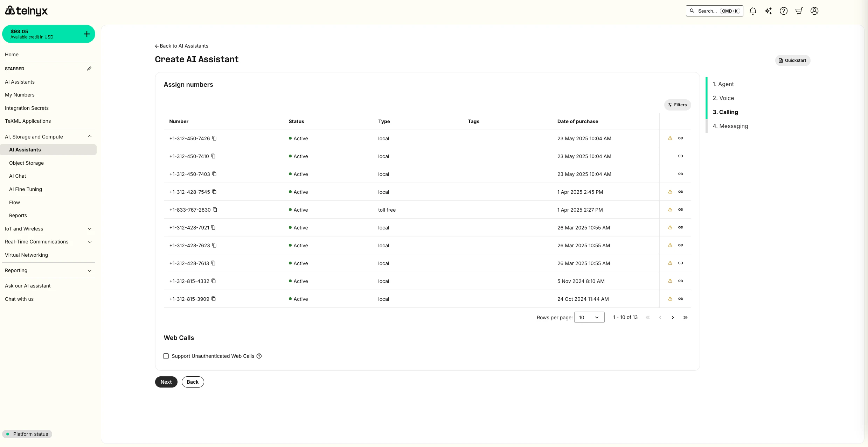Open My Numbers from the sidebar
Viewport: 868px width, 447px height.
tap(20, 95)
